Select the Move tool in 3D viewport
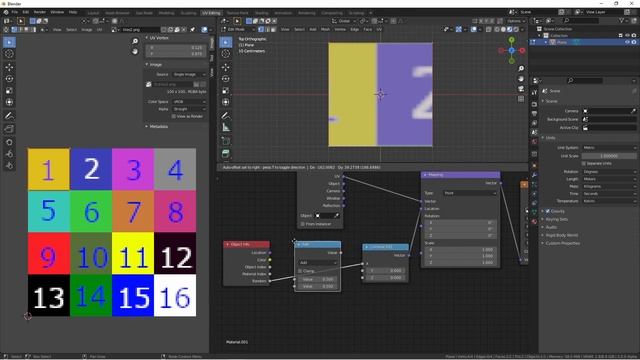The height and width of the screenshot is (360, 640). click(226, 67)
